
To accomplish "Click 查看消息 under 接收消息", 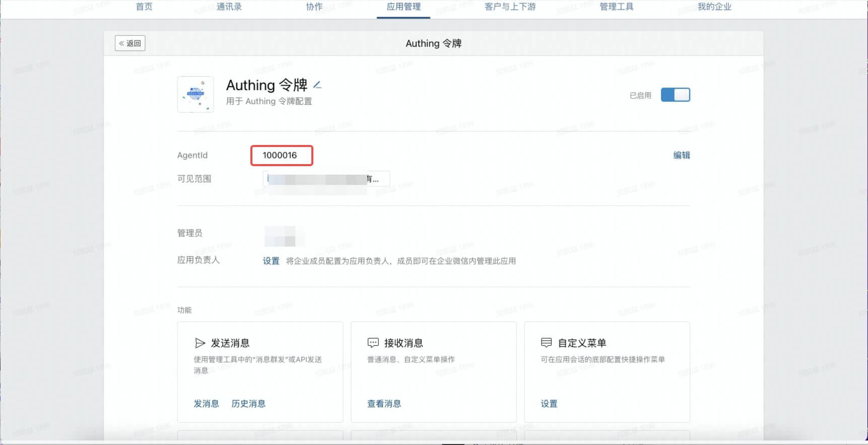I will pyautogui.click(x=384, y=404).
